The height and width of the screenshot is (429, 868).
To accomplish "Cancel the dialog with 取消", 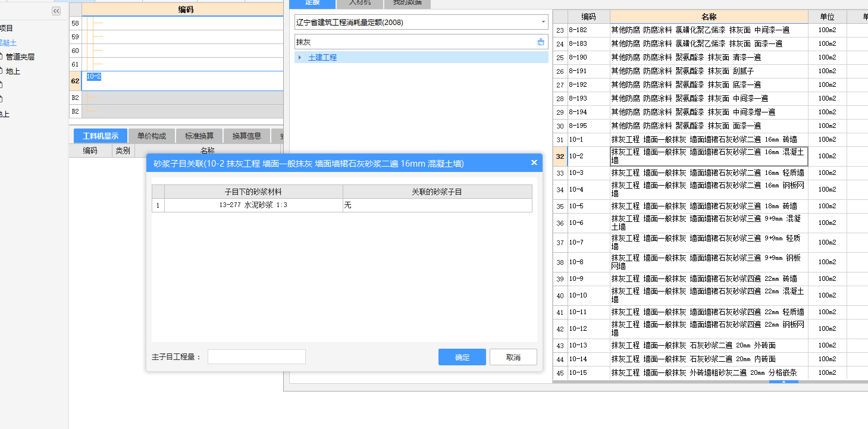I will coord(513,357).
